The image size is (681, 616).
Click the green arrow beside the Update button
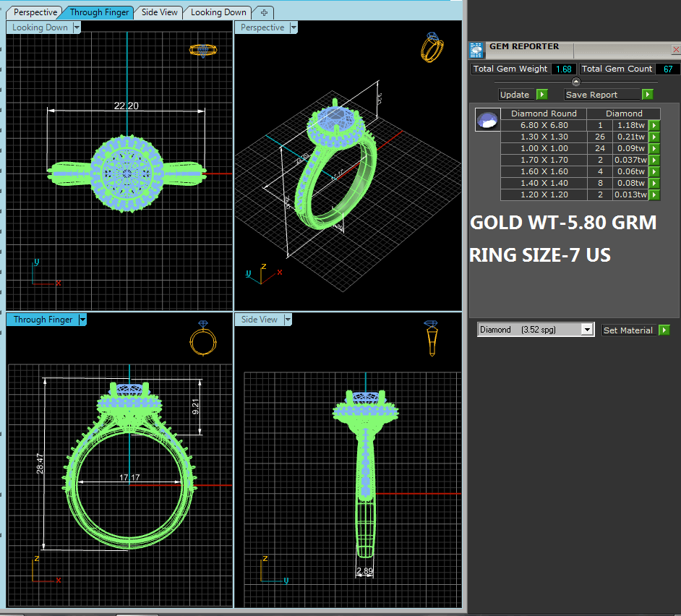pos(541,95)
